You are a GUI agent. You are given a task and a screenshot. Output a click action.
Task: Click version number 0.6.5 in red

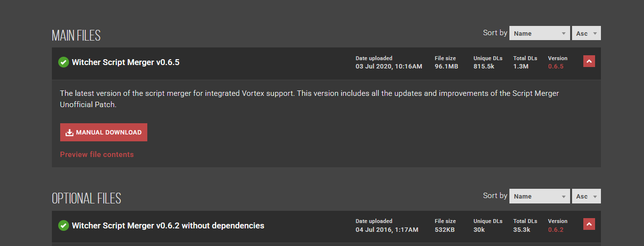pos(555,67)
